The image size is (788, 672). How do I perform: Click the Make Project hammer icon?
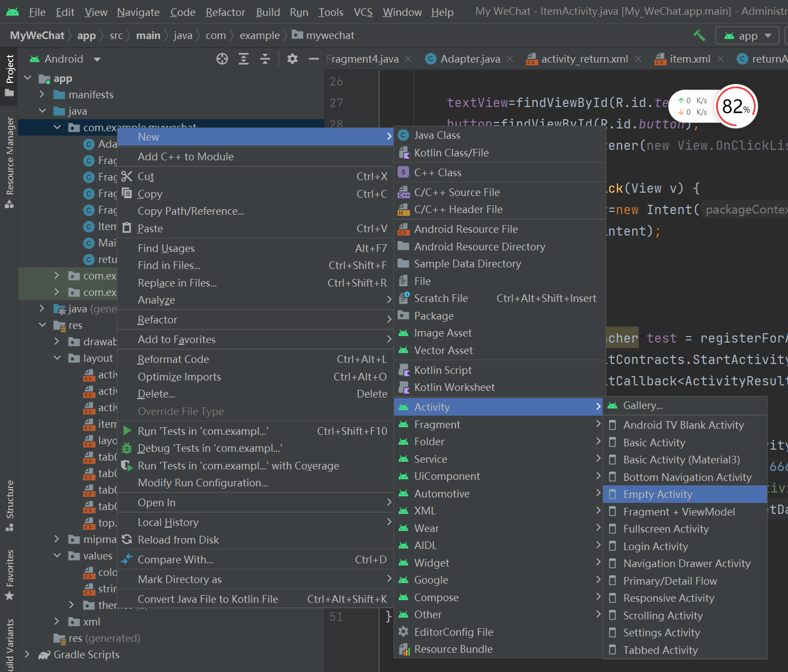[699, 36]
